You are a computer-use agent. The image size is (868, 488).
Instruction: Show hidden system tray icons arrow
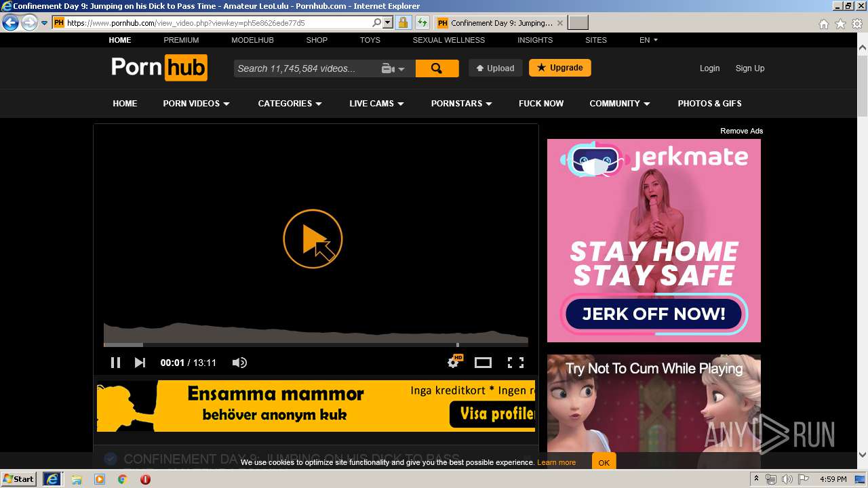pyautogui.click(x=757, y=479)
